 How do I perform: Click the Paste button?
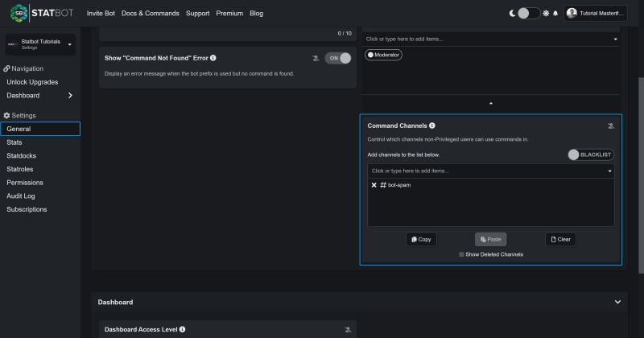pos(491,240)
